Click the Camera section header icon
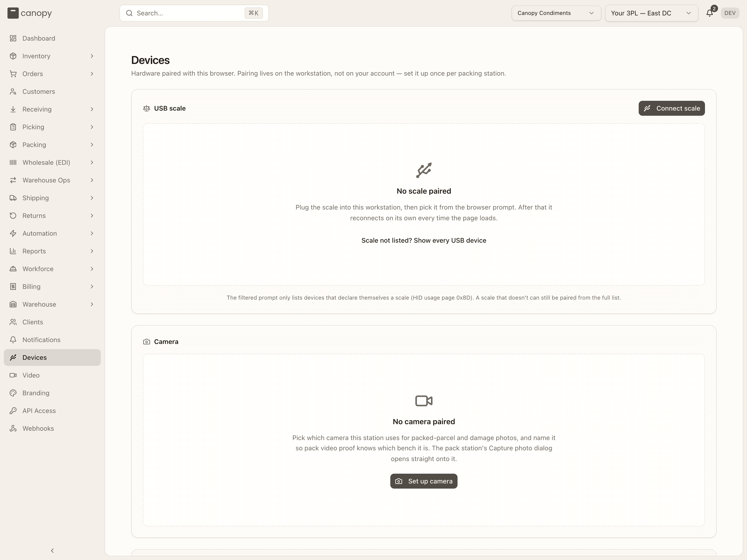 (146, 342)
